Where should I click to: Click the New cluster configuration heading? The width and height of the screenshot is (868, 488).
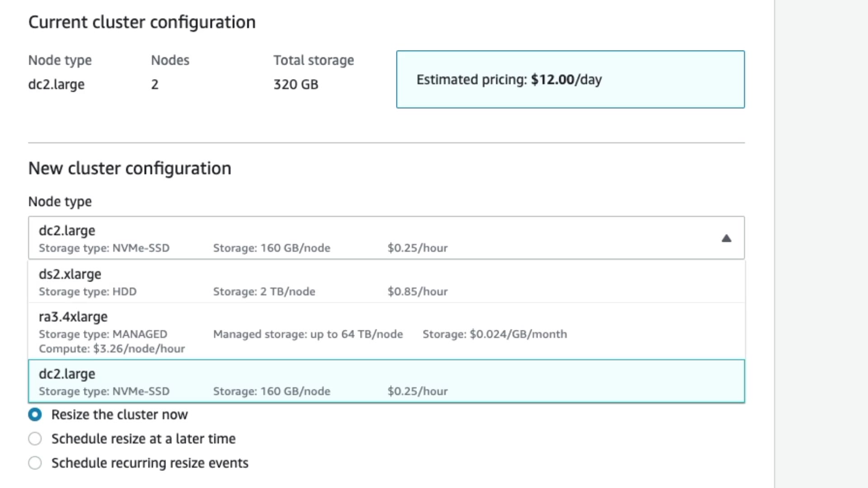point(130,169)
